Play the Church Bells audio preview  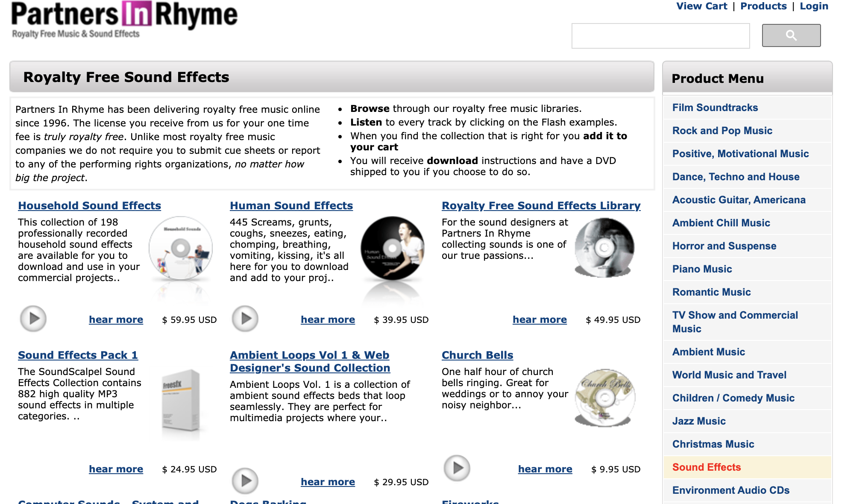(457, 468)
